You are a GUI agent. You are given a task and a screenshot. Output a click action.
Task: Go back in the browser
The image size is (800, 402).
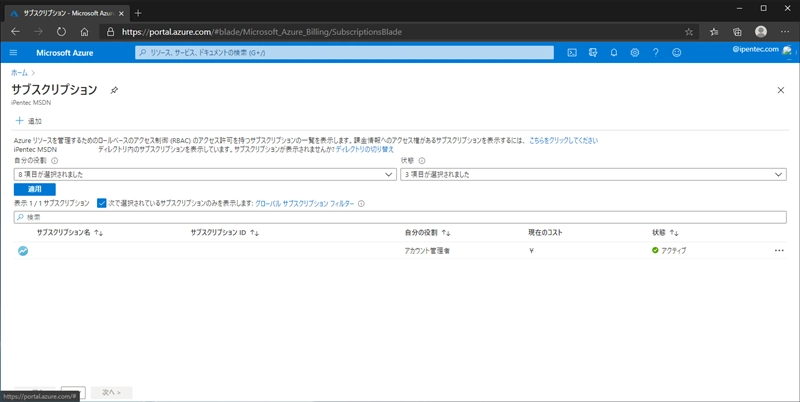(15, 32)
